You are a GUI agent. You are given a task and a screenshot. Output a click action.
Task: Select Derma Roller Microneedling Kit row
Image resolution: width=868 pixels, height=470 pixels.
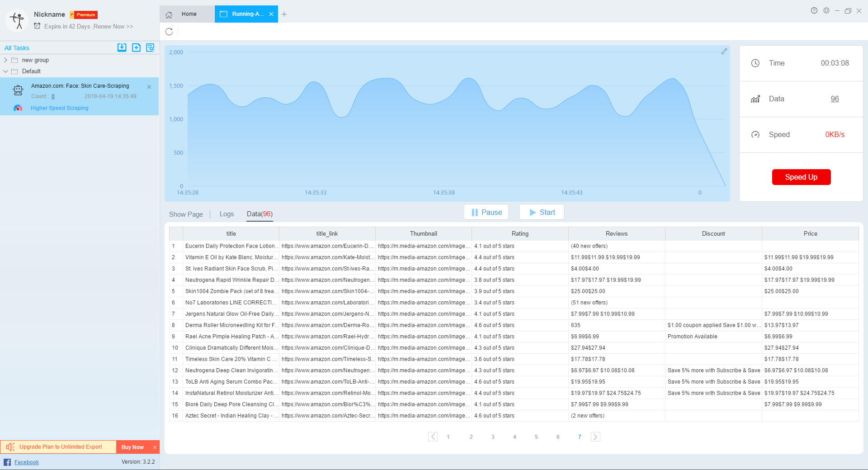pos(514,325)
